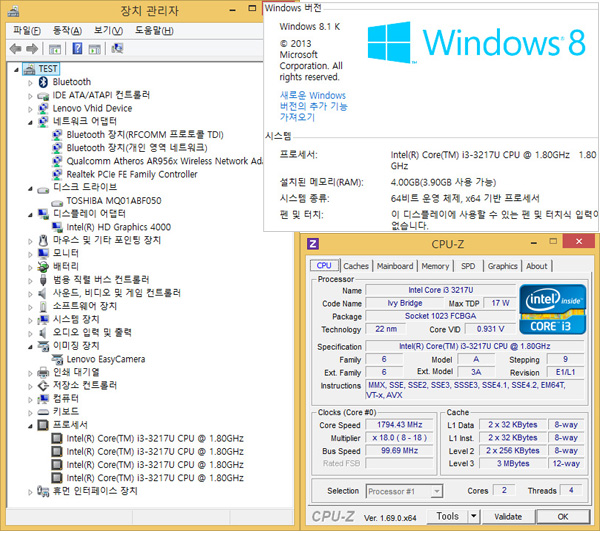Expand the IDE ATA/ATAPI 컨트롤러 category

click(x=30, y=96)
